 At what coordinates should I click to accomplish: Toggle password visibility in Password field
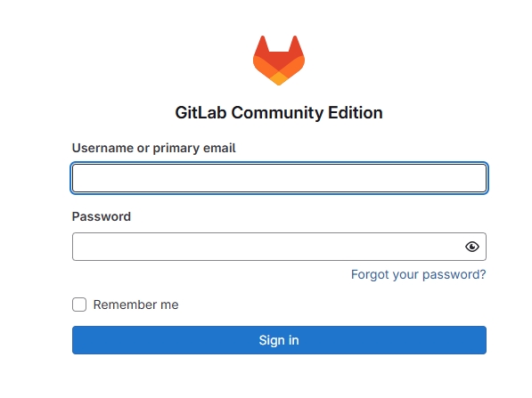(472, 247)
